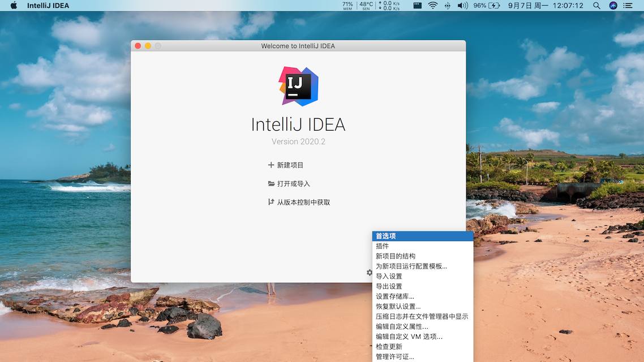Select 检查更新 menu item
644x362 pixels.
[423, 347]
